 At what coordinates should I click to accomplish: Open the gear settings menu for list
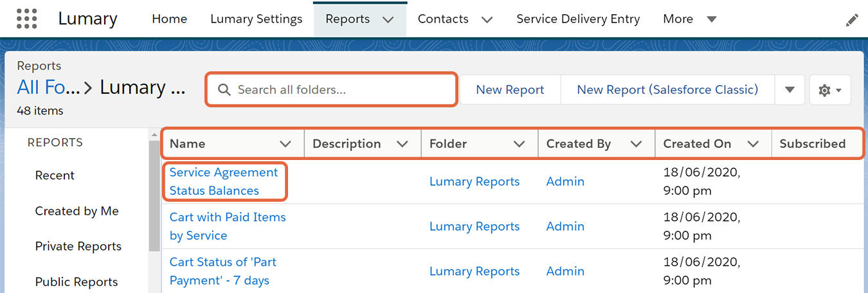pyautogui.click(x=830, y=90)
